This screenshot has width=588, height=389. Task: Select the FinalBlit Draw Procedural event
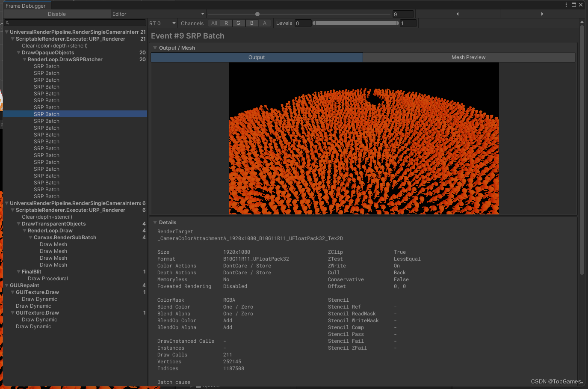pos(48,279)
